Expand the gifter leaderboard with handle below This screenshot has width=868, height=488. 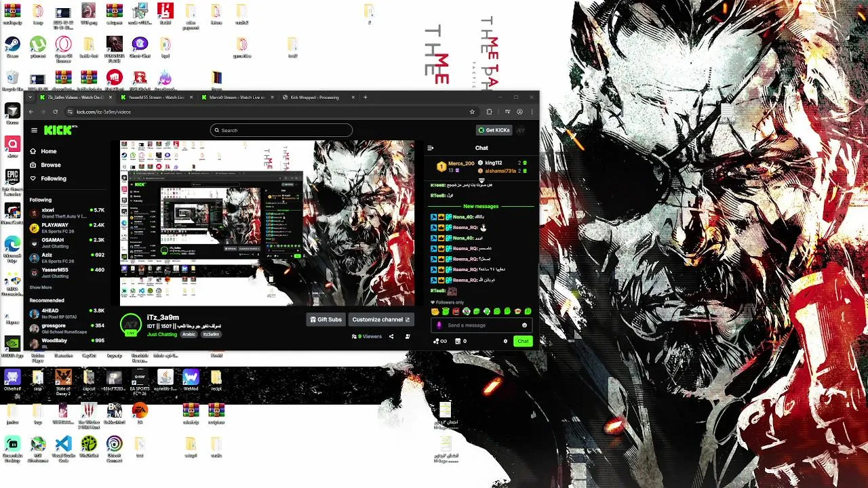(481, 180)
